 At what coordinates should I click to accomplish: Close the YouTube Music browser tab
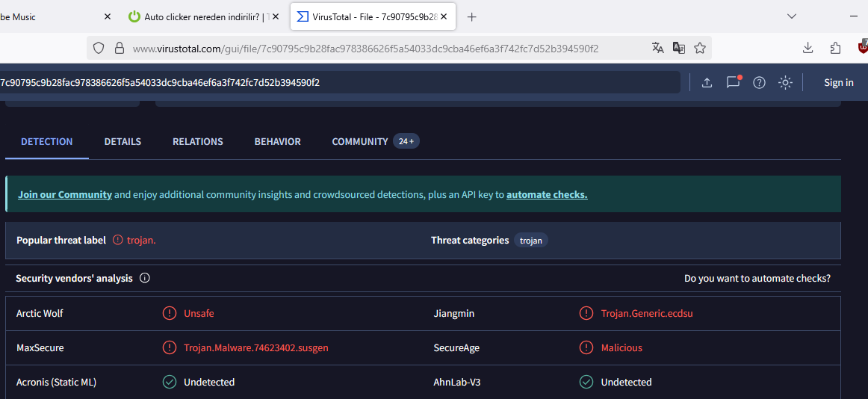coord(108,17)
